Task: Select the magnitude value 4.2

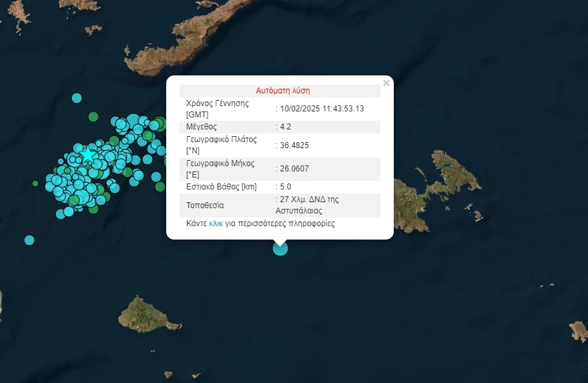Action: 286,127
